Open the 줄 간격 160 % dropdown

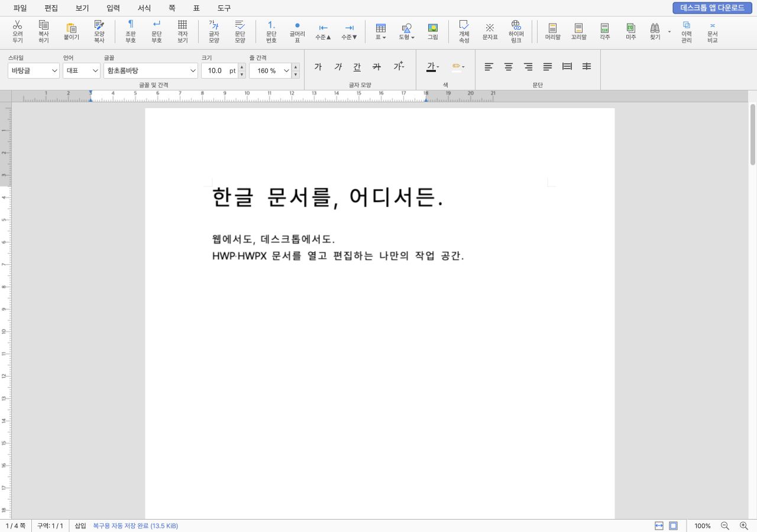click(271, 70)
